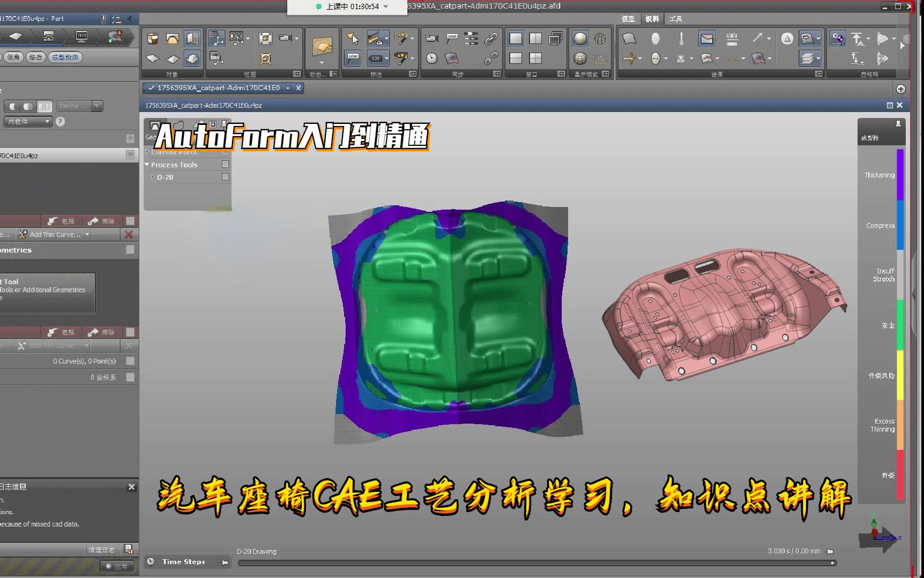This screenshot has width=924, height=578.
Task: Select the full-side segmented toggle button
Action: pyautogui.click(x=45, y=106)
